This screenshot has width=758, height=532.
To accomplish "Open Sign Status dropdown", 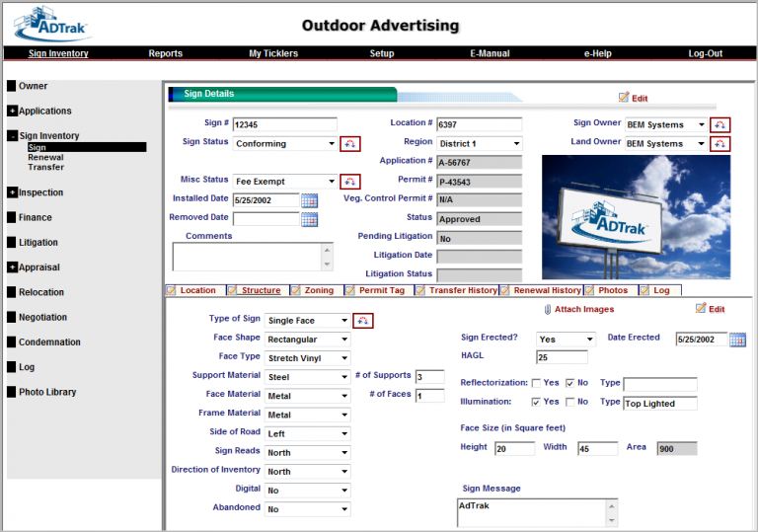I will 284,144.
